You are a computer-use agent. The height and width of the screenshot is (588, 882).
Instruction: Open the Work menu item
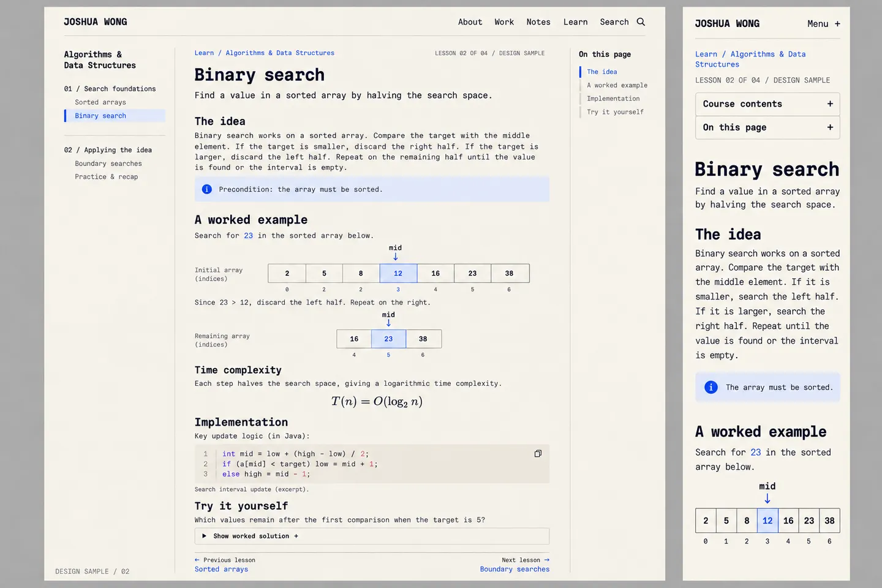504,22
